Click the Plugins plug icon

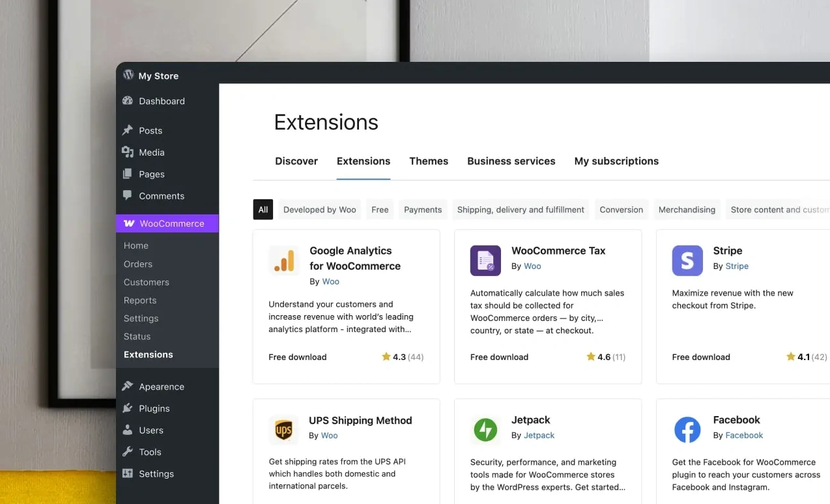point(128,408)
